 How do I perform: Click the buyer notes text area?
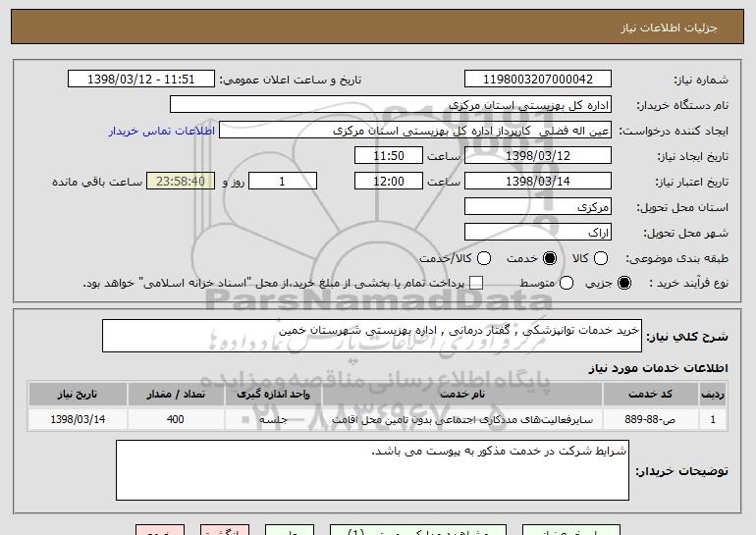click(372, 470)
